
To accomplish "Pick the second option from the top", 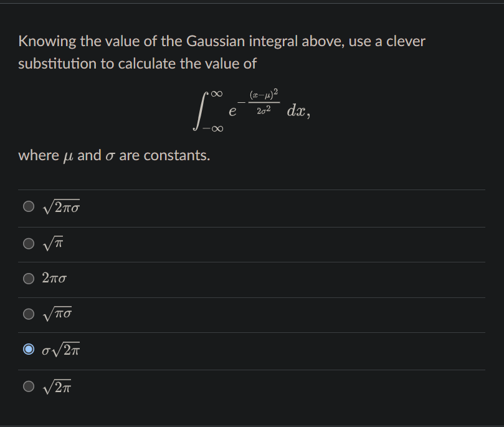I will point(28,242).
